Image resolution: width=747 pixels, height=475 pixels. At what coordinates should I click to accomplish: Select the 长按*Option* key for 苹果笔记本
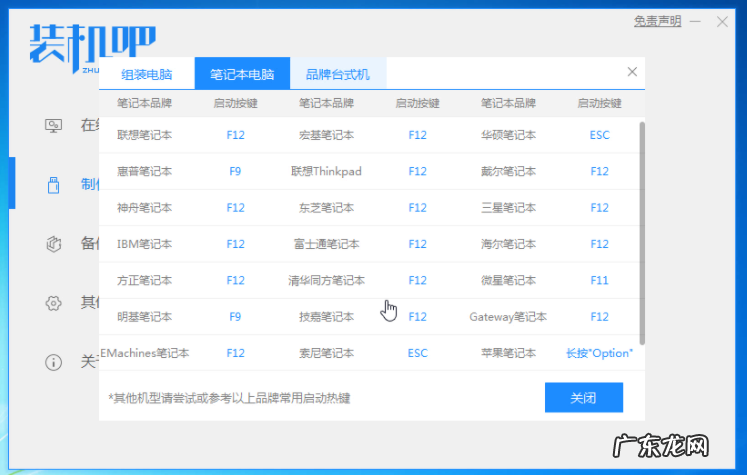(599, 353)
